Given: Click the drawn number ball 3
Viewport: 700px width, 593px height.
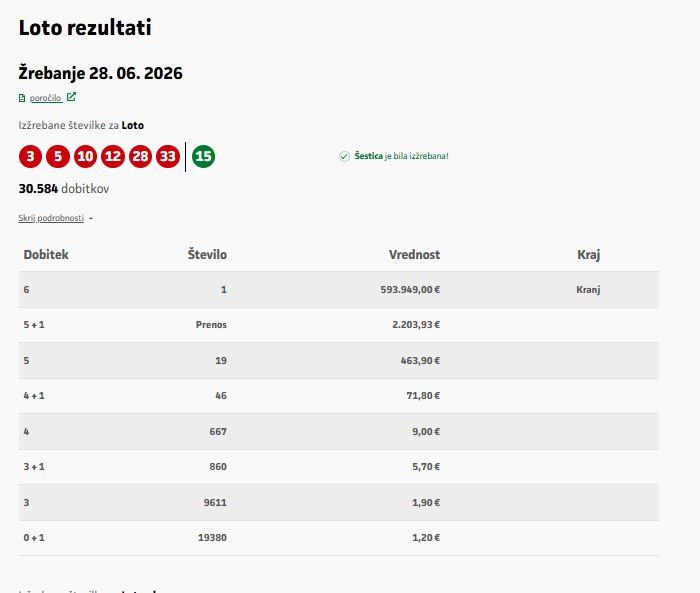Looking at the screenshot, I should [x=30, y=156].
